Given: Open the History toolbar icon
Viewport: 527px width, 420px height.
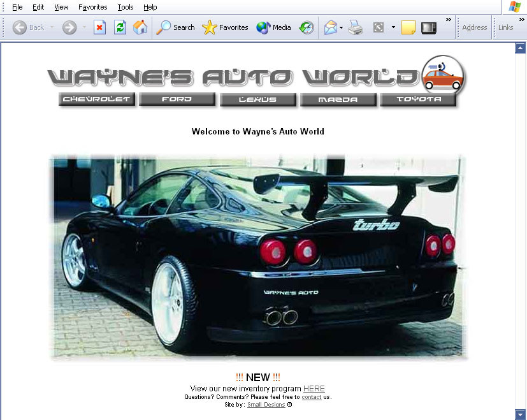Looking at the screenshot, I should click(307, 27).
